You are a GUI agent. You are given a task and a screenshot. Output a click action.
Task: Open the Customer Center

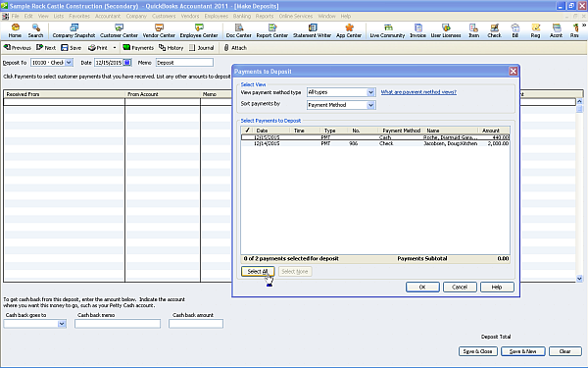tap(119, 30)
